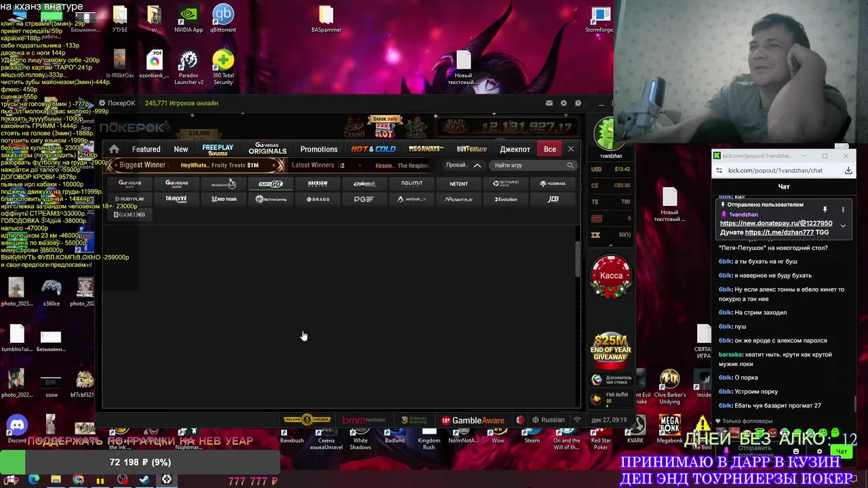Filter by JDB provider
Viewport: 868px width, 488px height.
[x=553, y=199]
